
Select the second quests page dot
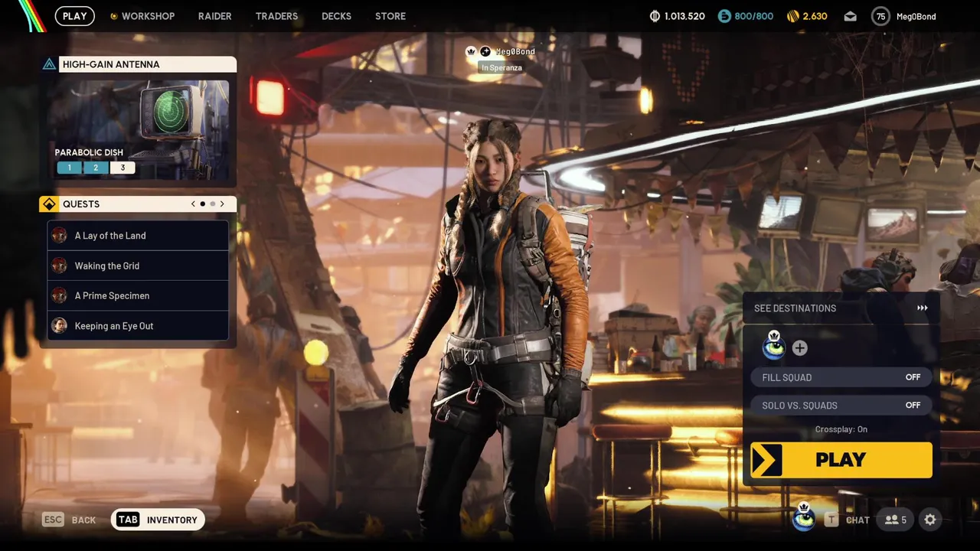(213, 204)
